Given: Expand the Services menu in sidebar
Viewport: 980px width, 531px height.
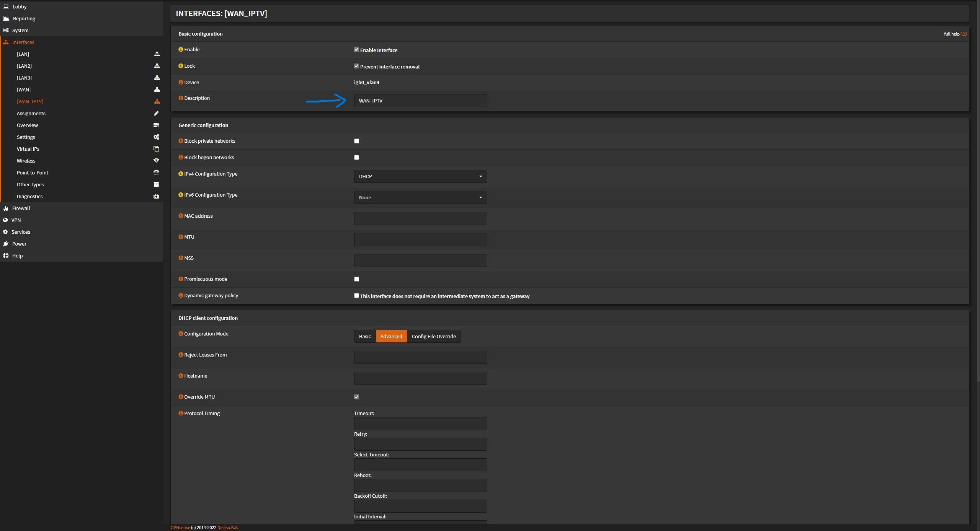Looking at the screenshot, I should pyautogui.click(x=21, y=232).
